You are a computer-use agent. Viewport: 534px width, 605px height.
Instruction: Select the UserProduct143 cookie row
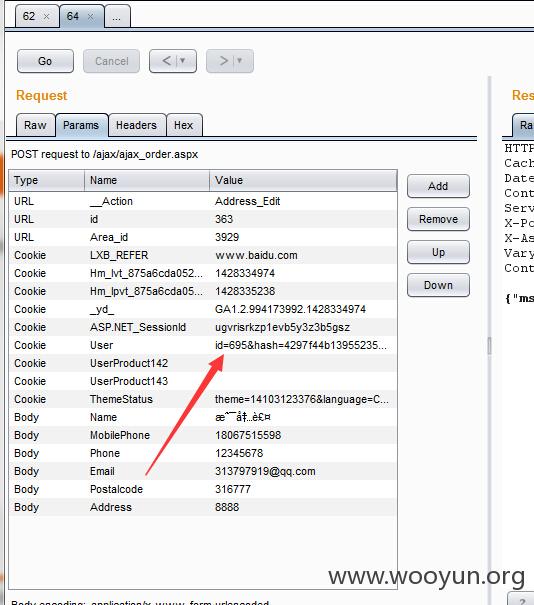point(203,381)
